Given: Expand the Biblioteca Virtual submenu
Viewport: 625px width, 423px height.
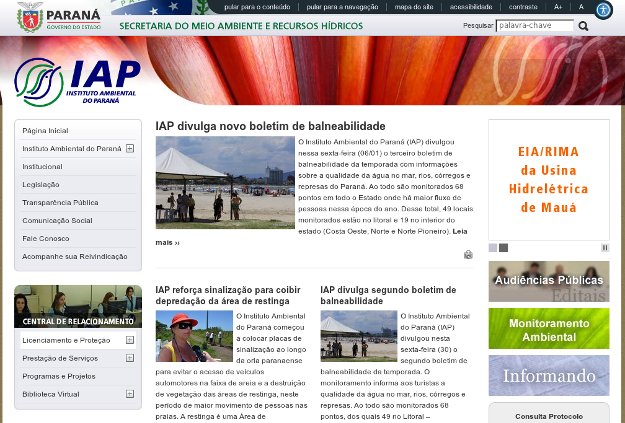Looking at the screenshot, I should pos(130,394).
